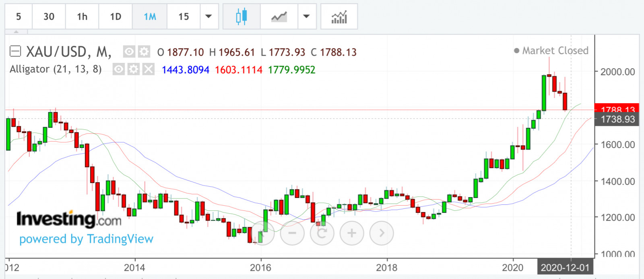Switch to the 1h timeframe
The image size is (644, 279).
click(82, 17)
